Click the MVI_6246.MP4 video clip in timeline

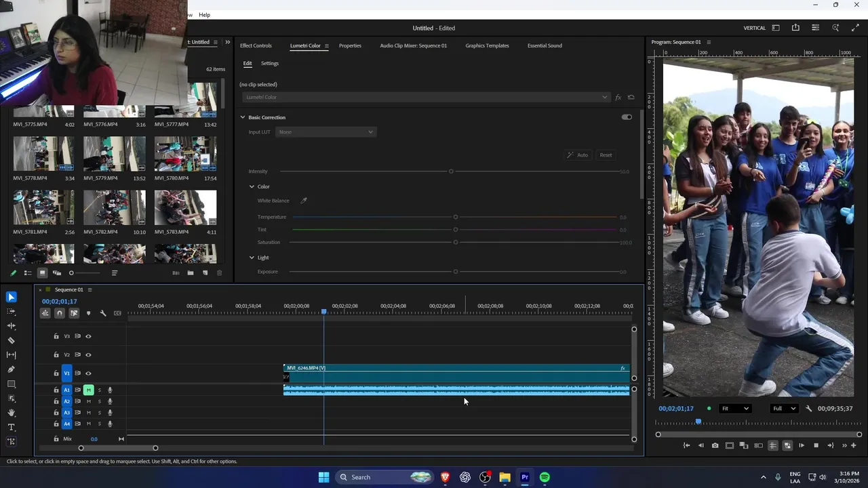click(x=456, y=373)
